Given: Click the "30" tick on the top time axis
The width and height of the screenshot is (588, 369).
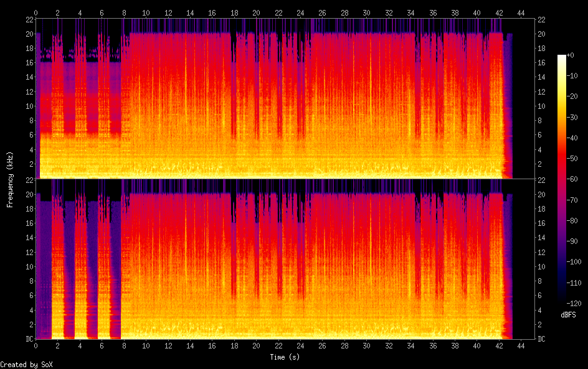Looking at the screenshot, I should point(366,12).
